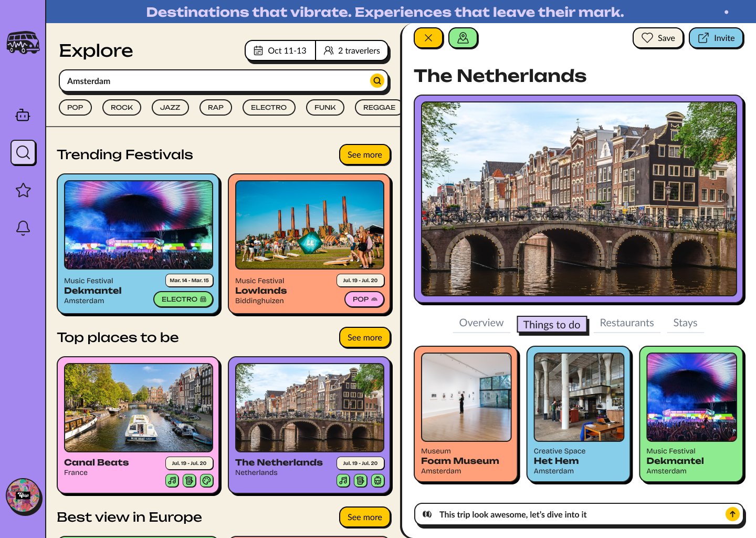Select the search icon in the sidebar
Viewport: 756px width, 538px height.
coord(23,152)
